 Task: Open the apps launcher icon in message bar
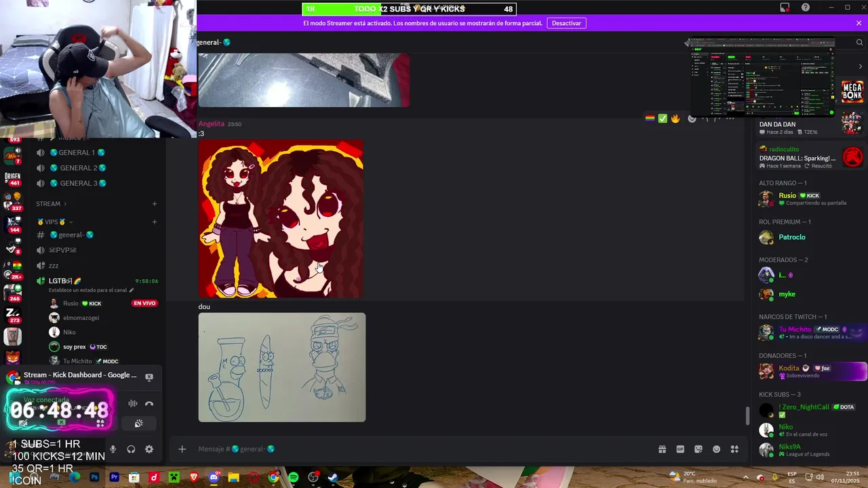coord(734,449)
